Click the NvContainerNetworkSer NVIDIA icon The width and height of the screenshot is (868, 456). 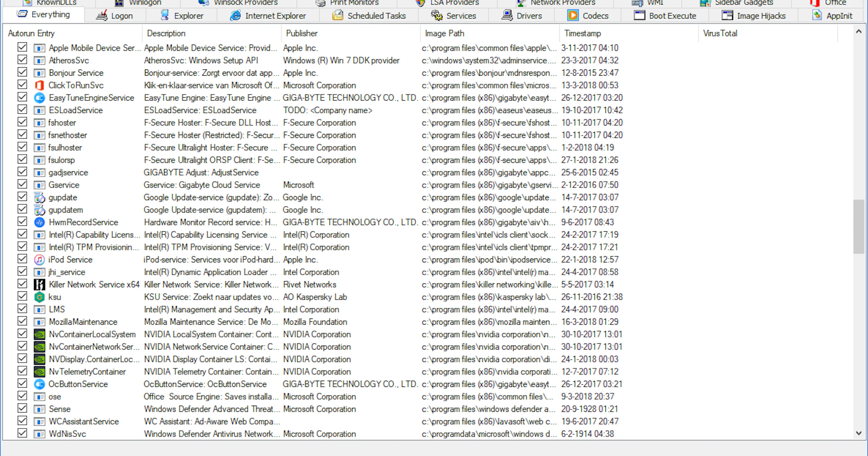tap(39, 347)
